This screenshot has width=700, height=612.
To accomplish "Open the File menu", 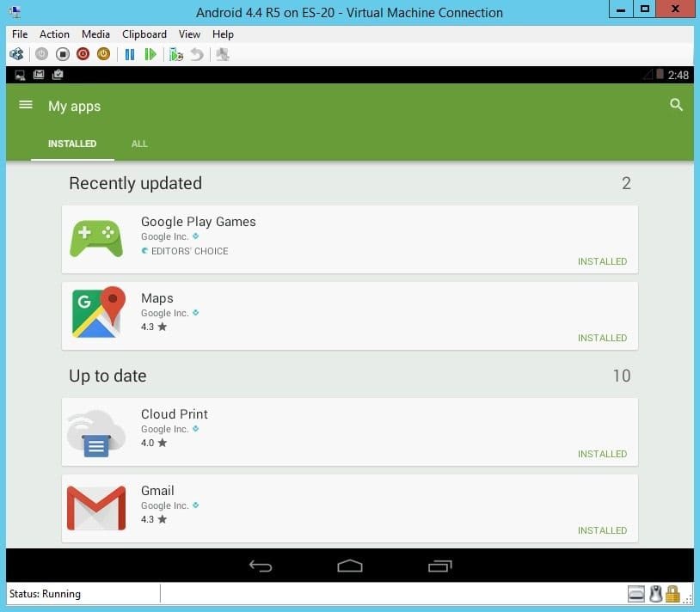I will [x=20, y=34].
